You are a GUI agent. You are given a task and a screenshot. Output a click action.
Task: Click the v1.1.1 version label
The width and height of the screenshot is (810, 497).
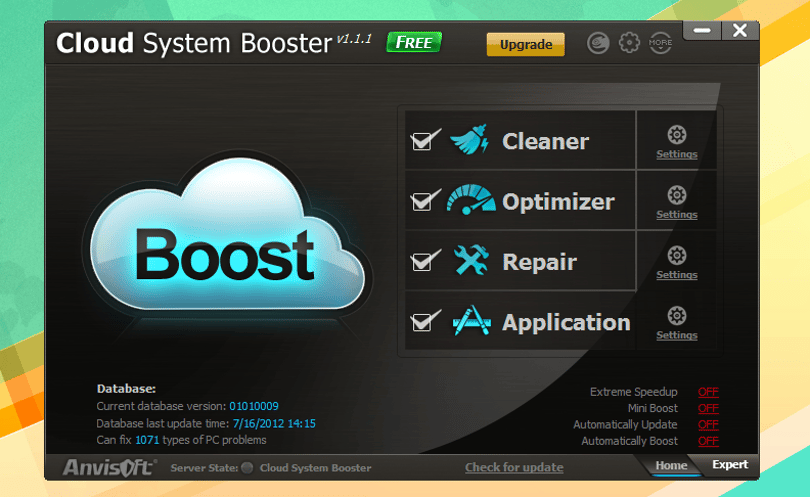tap(354, 39)
